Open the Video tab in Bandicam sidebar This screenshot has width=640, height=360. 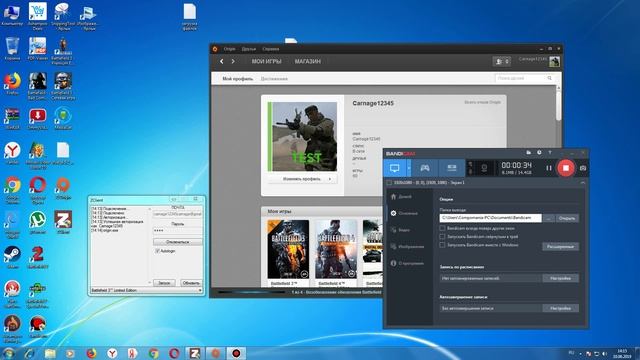[x=400, y=230]
